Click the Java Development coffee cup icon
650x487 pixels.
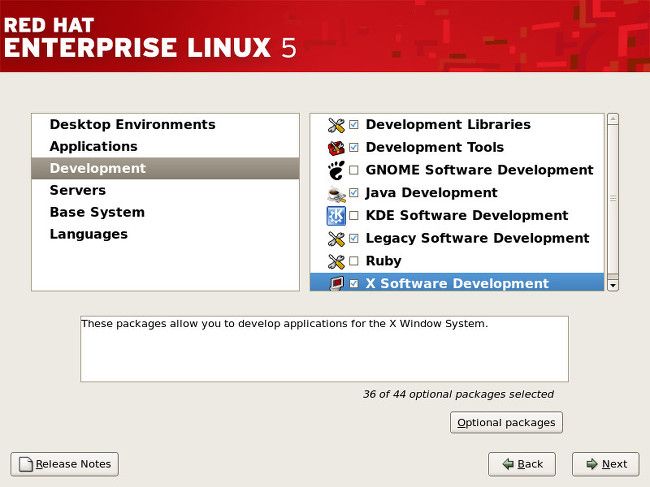tap(336, 193)
